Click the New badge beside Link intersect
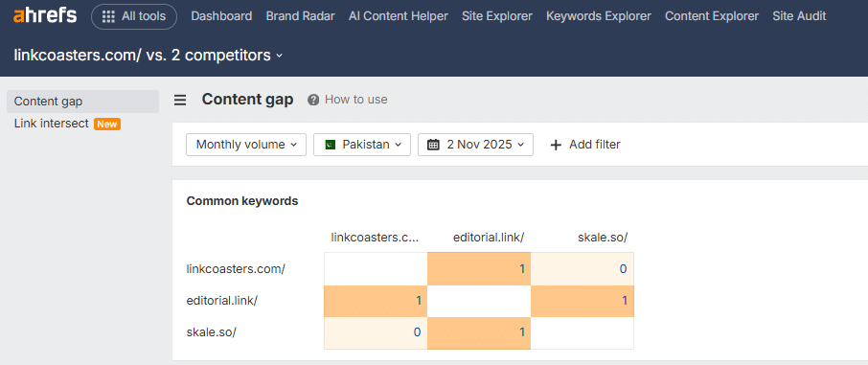Image resolution: width=868 pixels, height=365 pixels. point(107,125)
